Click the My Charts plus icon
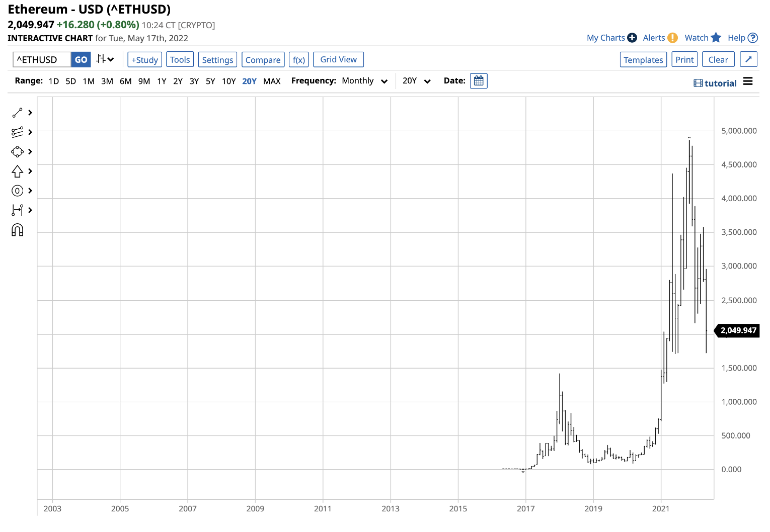This screenshot has width=770, height=532. (632, 38)
